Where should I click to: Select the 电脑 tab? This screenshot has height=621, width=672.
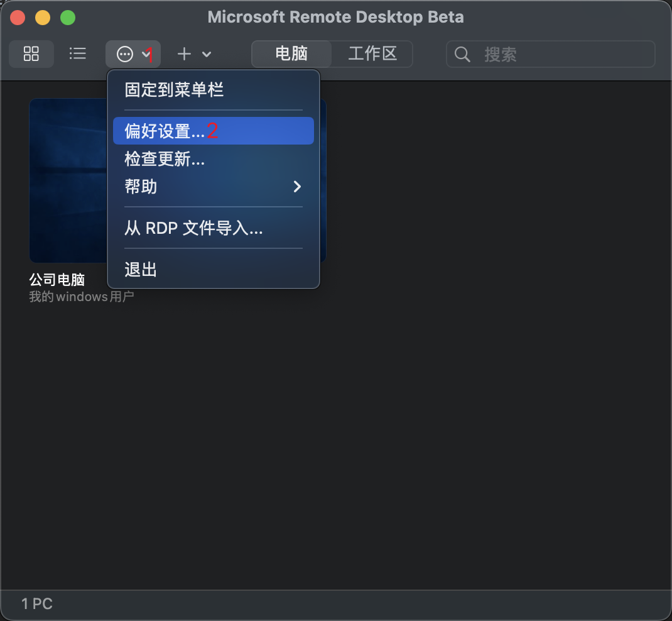291,54
